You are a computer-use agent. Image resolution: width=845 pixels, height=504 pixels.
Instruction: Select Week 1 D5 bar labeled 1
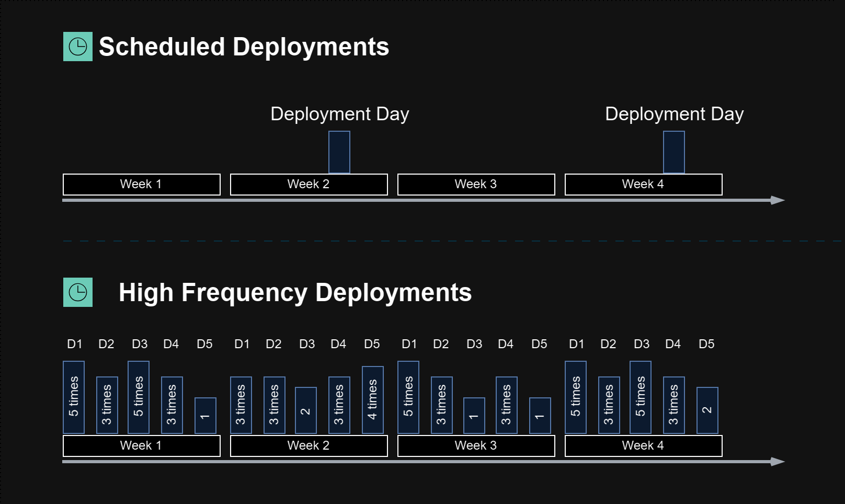click(205, 416)
